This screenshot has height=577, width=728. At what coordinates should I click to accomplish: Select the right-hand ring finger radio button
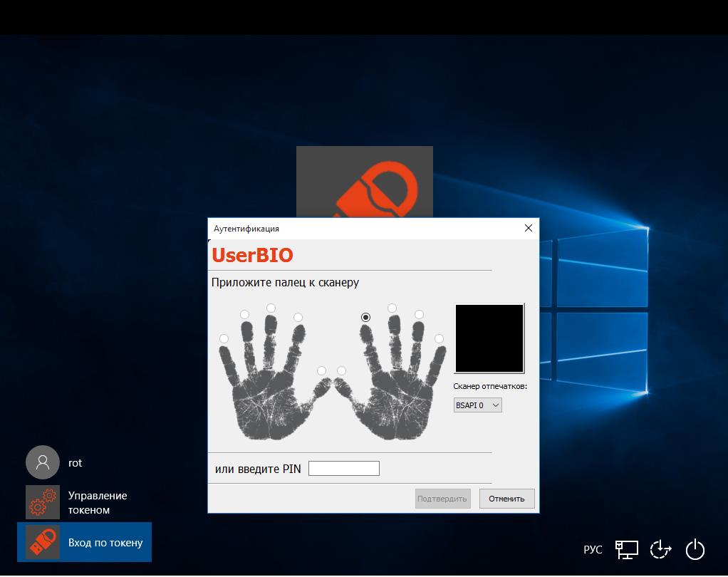pyautogui.click(x=419, y=315)
